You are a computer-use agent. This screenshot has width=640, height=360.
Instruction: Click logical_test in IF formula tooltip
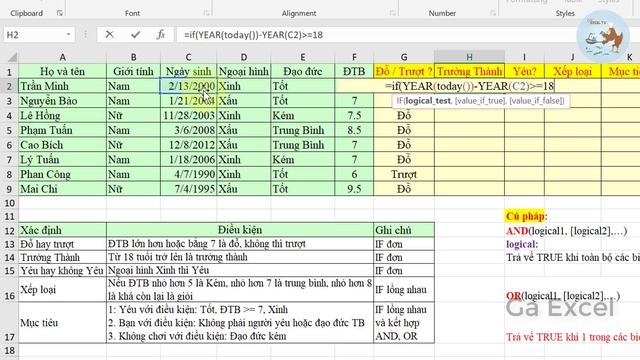pyautogui.click(x=428, y=100)
